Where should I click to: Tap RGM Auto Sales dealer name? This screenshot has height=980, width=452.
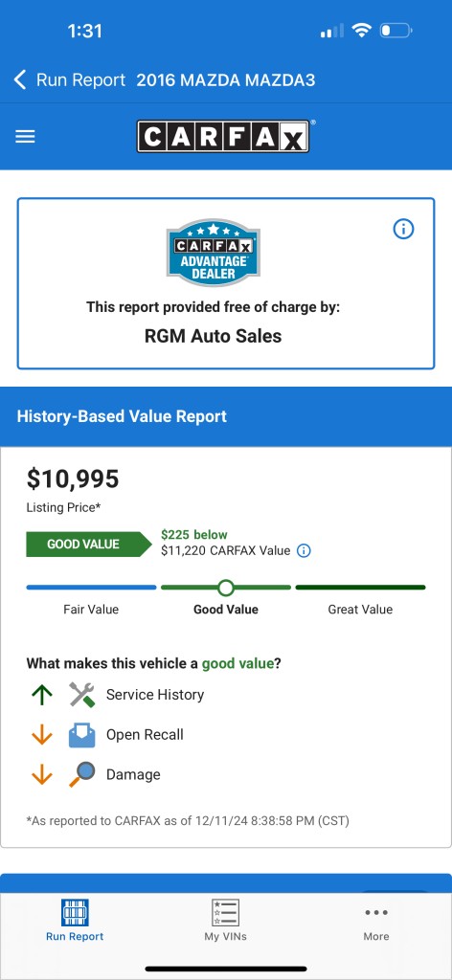point(214,336)
